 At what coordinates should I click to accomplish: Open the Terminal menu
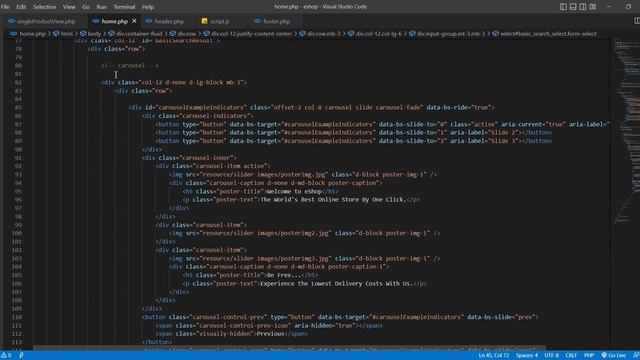point(124,7)
